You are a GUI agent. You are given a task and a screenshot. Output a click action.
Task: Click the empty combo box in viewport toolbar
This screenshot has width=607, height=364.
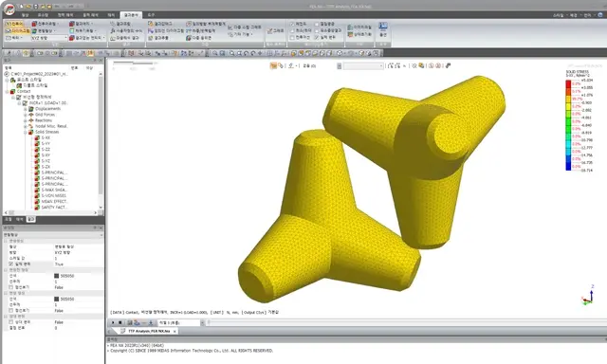tap(363, 66)
